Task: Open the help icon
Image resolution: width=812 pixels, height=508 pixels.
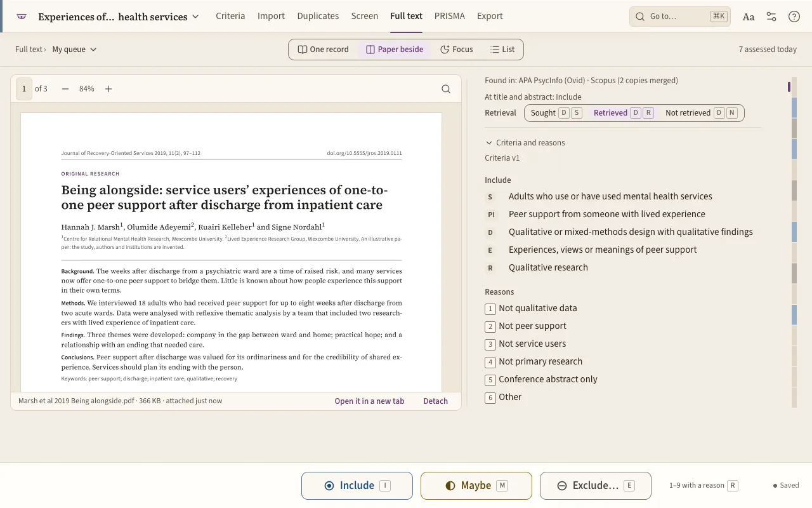Action: (794, 17)
